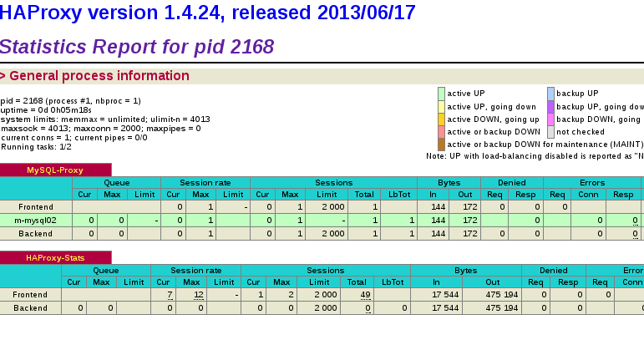644x340 pixels.
Task: Click MySQL-Proxy Frontend sessions limit value 2 000
Action: tap(333, 207)
